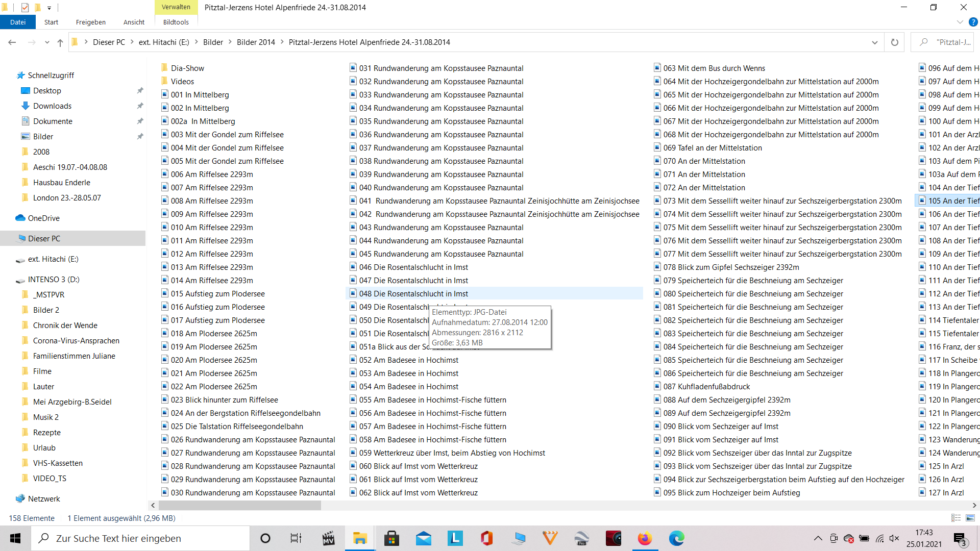
Task: Open the Task View icon in taskbar
Action: [x=296, y=538]
